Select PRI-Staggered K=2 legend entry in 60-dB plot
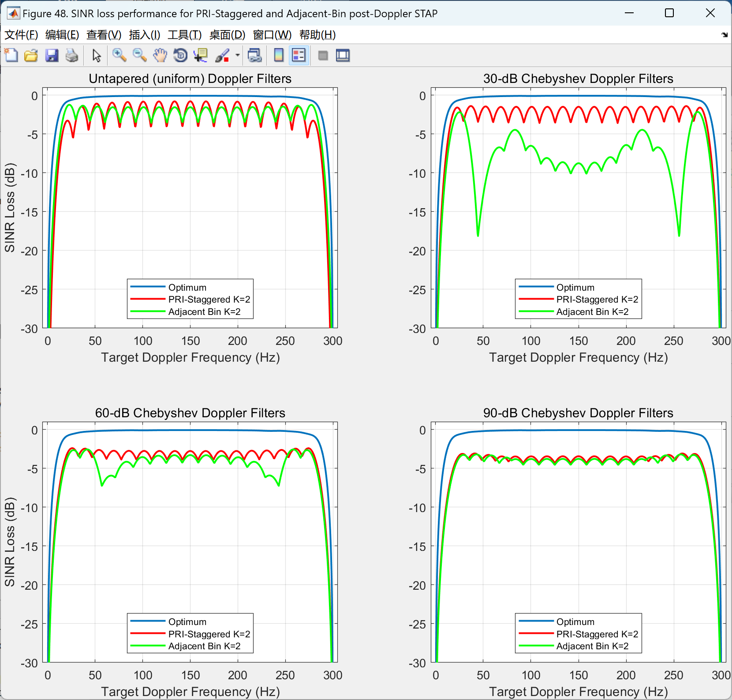Image resolution: width=732 pixels, height=700 pixels. pos(209,634)
